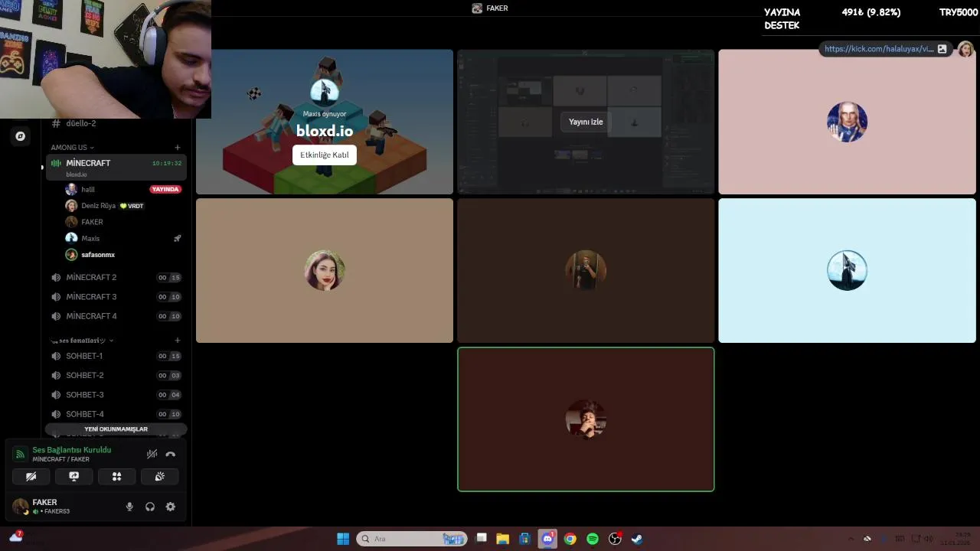Viewport: 980px width, 551px height.
Task: Click the avatar beside the kick link
Action: coord(965,49)
